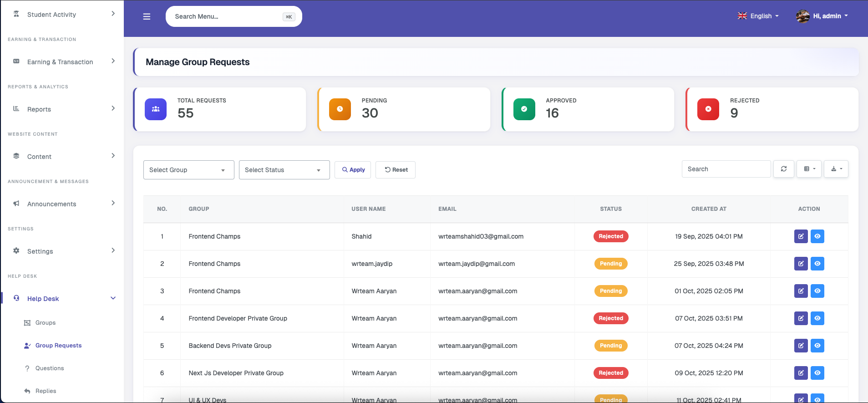Image resolution: width=868 pixels, height=403 pixels.
Task: View request created 01 Oct, 2025 02:05 PM
Action: [817, 291]
